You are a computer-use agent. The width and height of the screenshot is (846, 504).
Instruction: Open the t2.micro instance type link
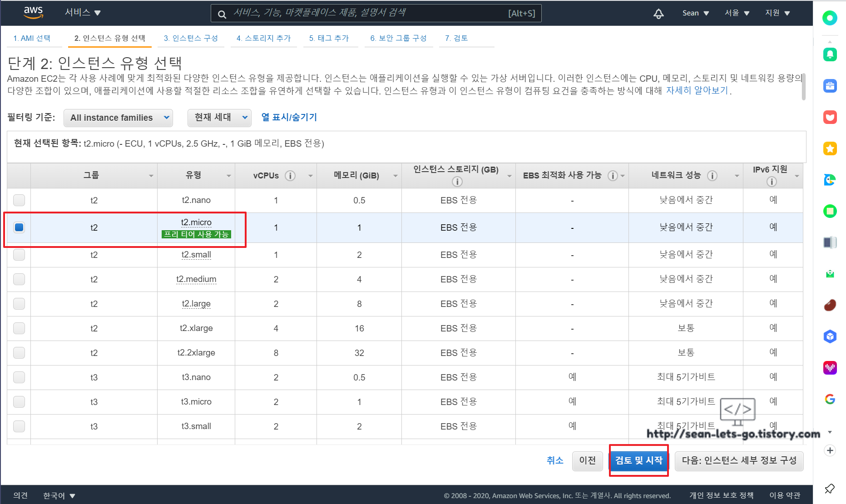coord(196,222)
